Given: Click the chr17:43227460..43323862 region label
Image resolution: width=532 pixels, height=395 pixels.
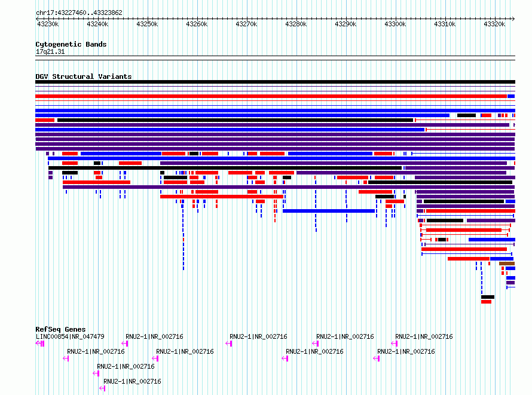Looking at the screenshot, I should (x=79, y=13).
